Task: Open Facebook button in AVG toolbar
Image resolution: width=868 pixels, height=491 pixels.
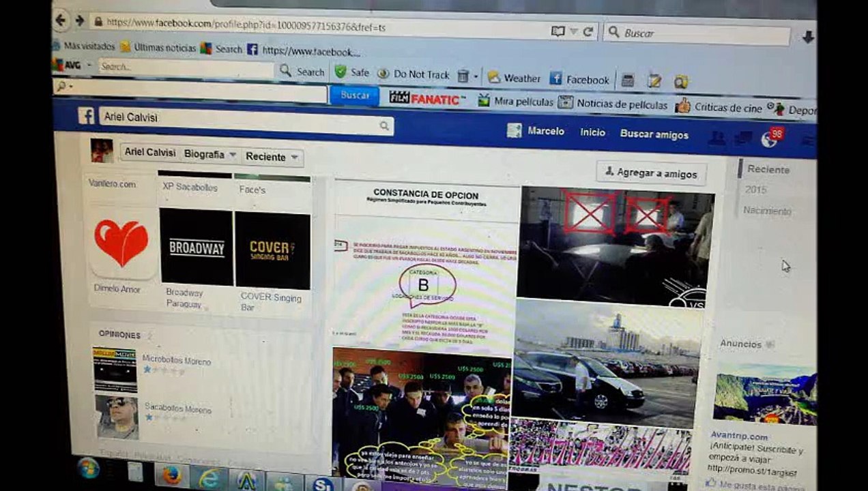Action: click(x=580, y=79)
